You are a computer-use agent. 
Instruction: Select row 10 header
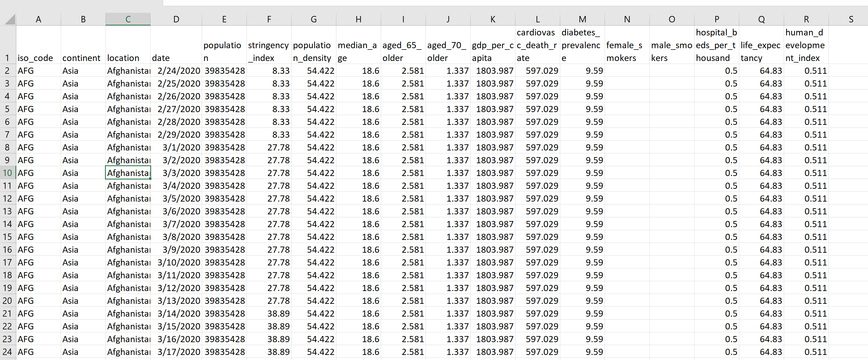[7, 173]
